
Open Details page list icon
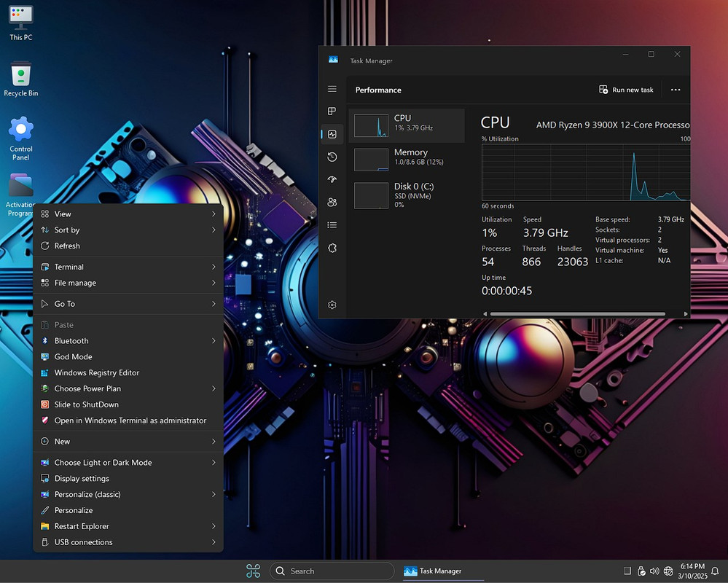(332, 225)
